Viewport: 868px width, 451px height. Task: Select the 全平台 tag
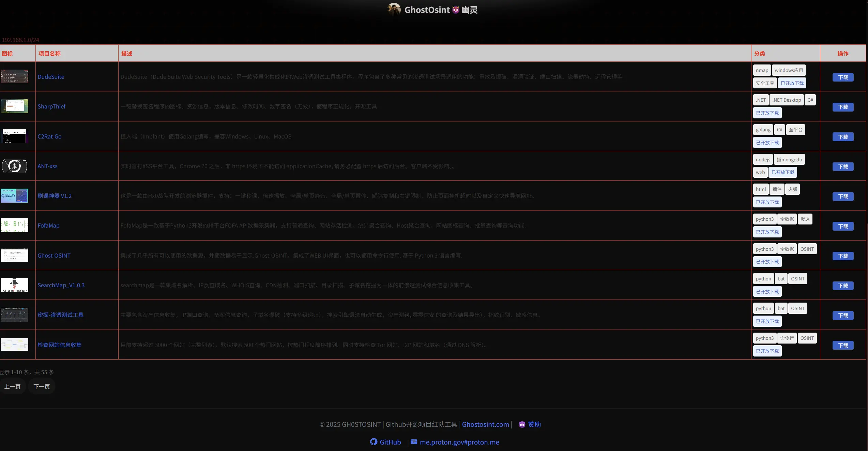(796, 130)
